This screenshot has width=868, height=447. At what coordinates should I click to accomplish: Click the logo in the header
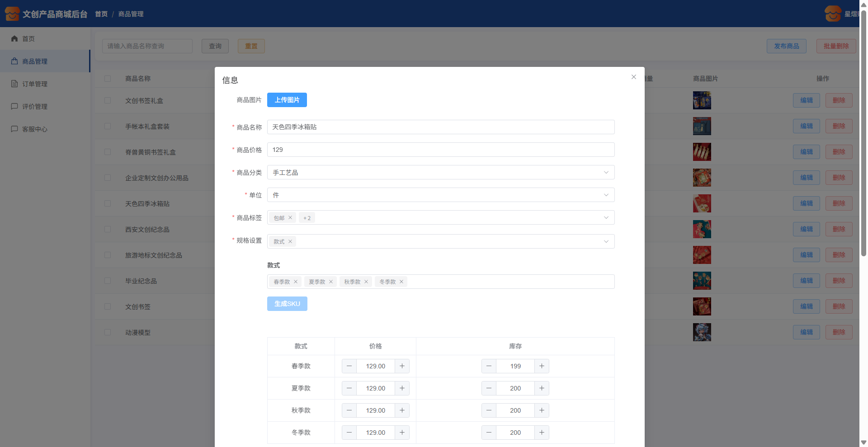click(12, 14)
